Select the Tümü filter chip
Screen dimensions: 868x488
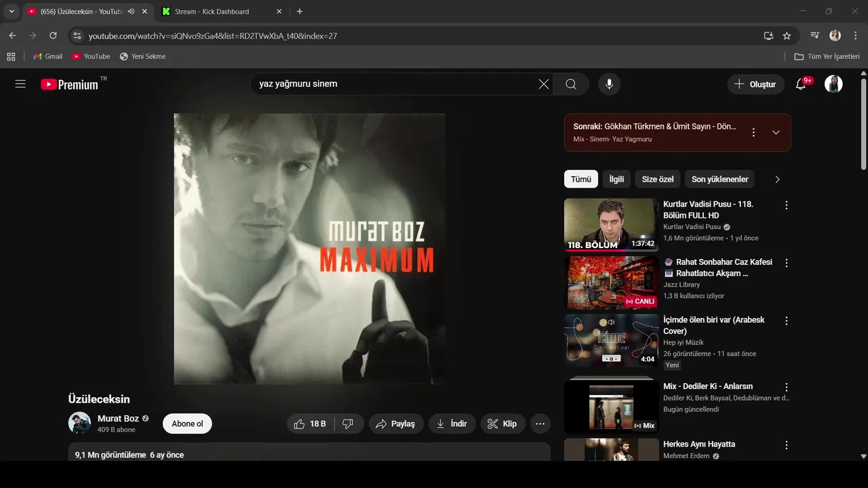581,179
